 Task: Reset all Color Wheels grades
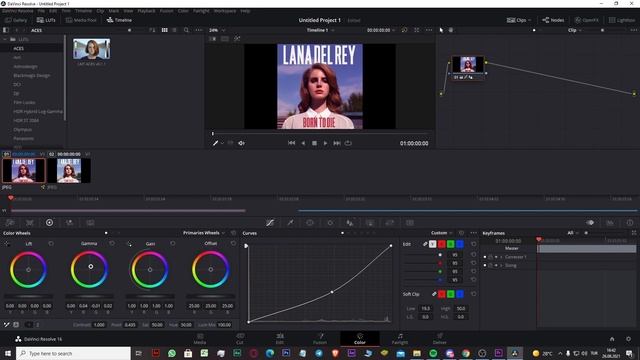click(x=233, y=233)
